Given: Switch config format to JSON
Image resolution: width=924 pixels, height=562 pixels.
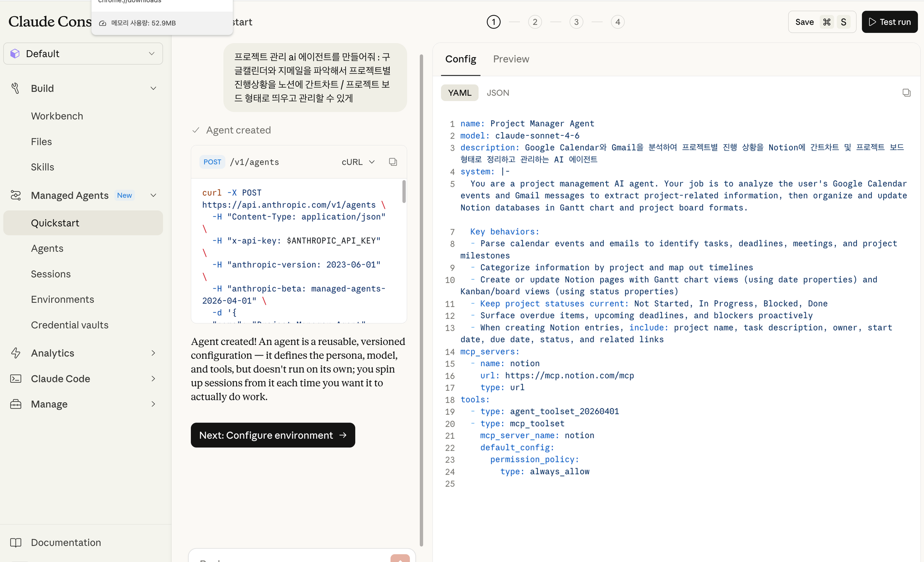Looking at the screenshot, I should [498, 93].
